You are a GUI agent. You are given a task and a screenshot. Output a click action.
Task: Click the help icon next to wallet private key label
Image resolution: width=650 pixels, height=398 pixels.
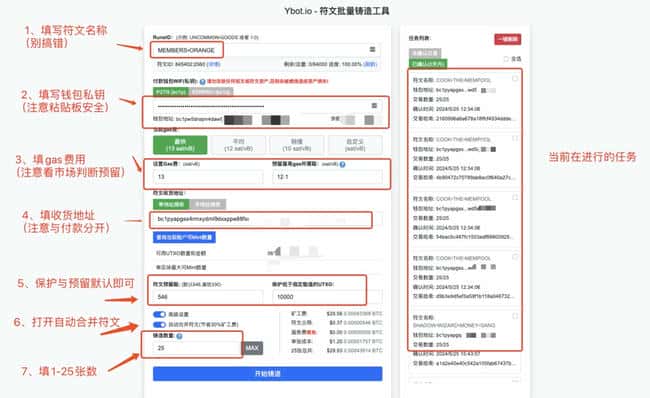coord(202,82)
